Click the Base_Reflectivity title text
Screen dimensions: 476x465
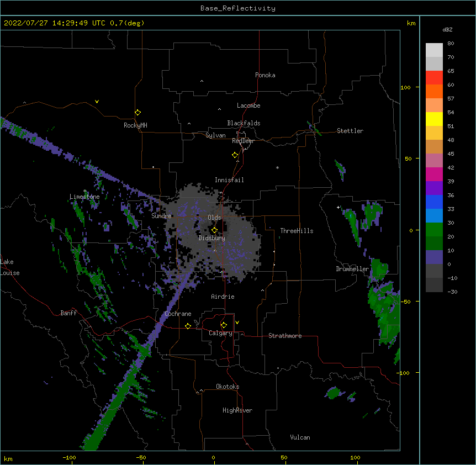[x=238, y=8]
